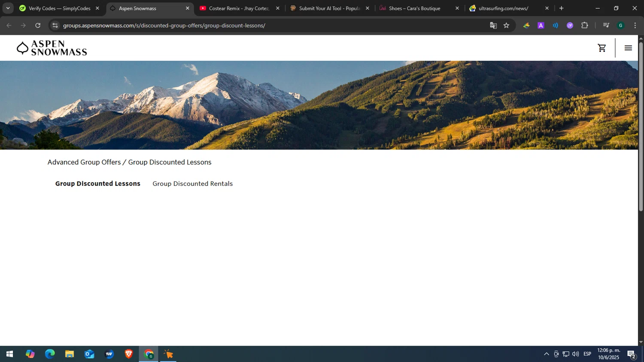Viewport: 644px width, 362px height.
Task: Click the purple A extension icon
Action: click(x=541, y=25)
